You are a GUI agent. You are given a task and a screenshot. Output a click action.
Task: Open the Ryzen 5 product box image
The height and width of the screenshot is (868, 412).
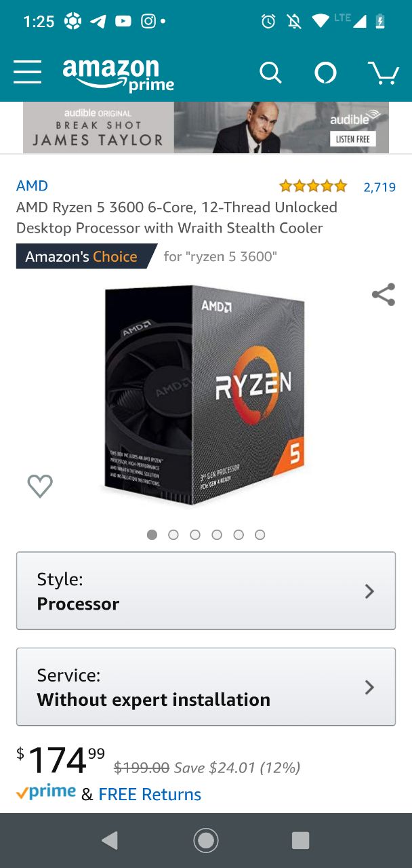point(205,395)
